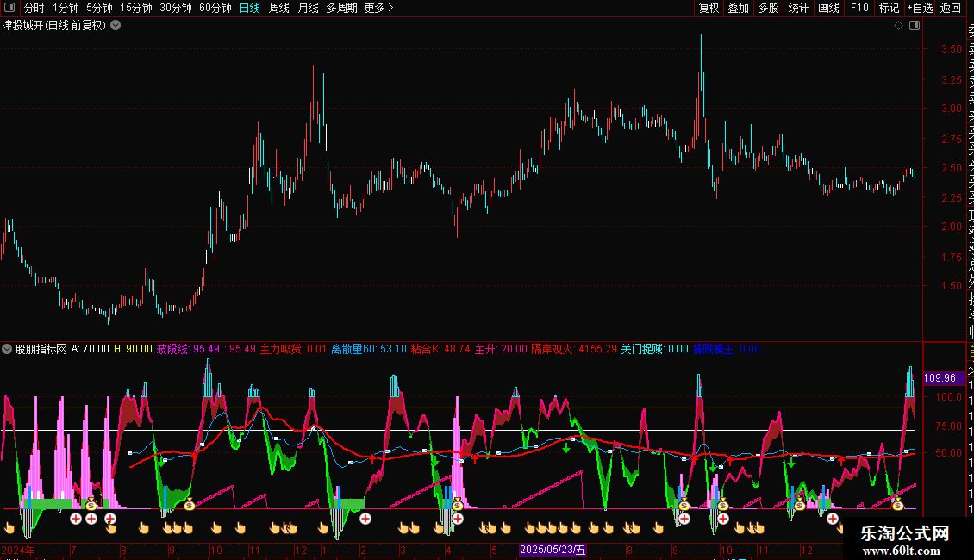Switch to 60分钟 period tab
The width and height of the screenshot is (974, 560).
point(215,8)
